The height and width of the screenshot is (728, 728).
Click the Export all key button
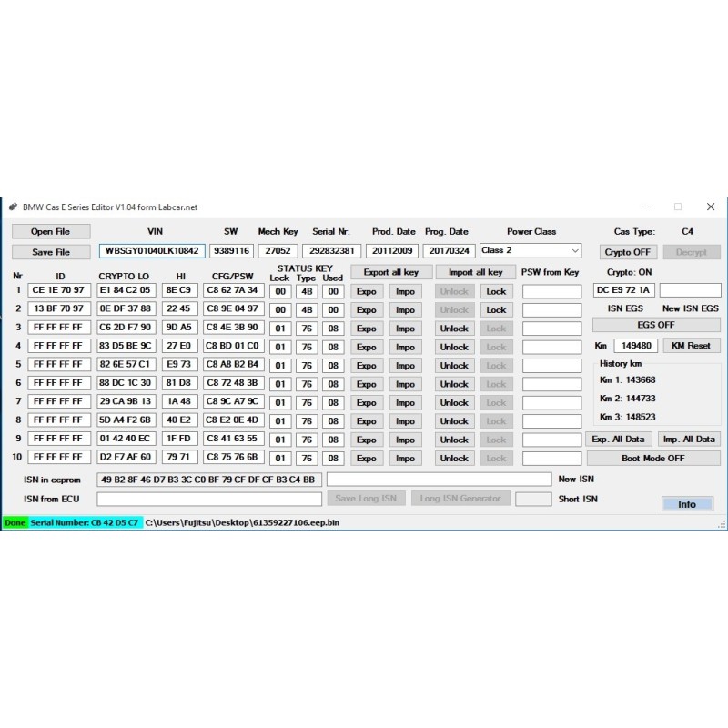tap(391, 272)
